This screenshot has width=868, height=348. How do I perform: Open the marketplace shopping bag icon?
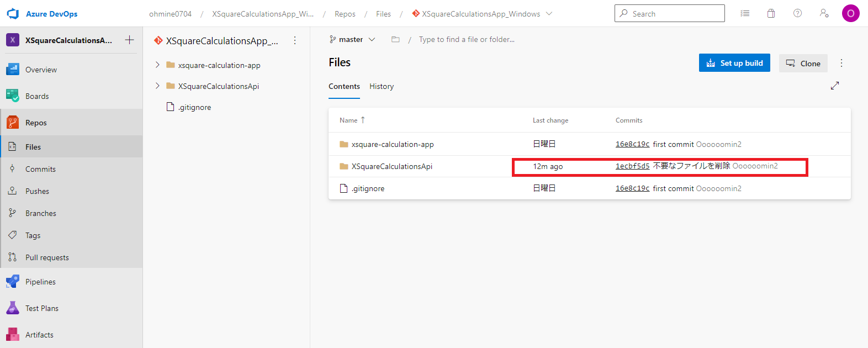pyautogui.click(x=771, y=13)
